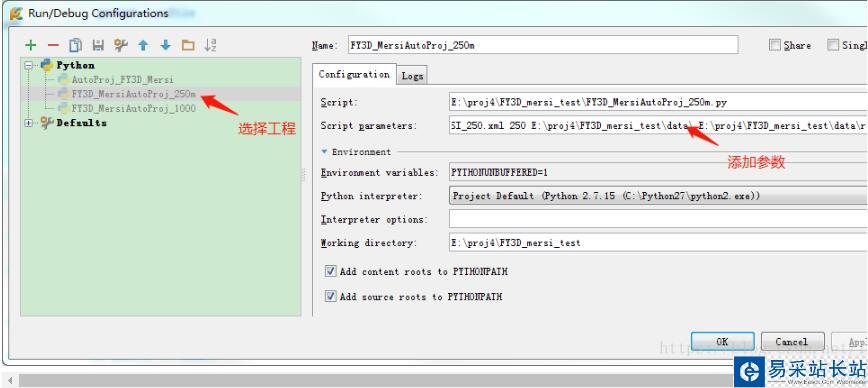Sort configurations alphabetically
868x388 pixels.
(210, 45)
